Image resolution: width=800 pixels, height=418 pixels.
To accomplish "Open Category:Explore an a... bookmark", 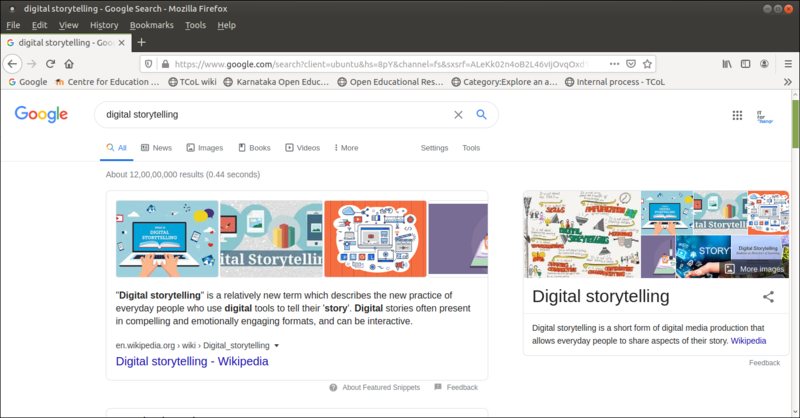I will pyautogui.click(x=504, y=82).
